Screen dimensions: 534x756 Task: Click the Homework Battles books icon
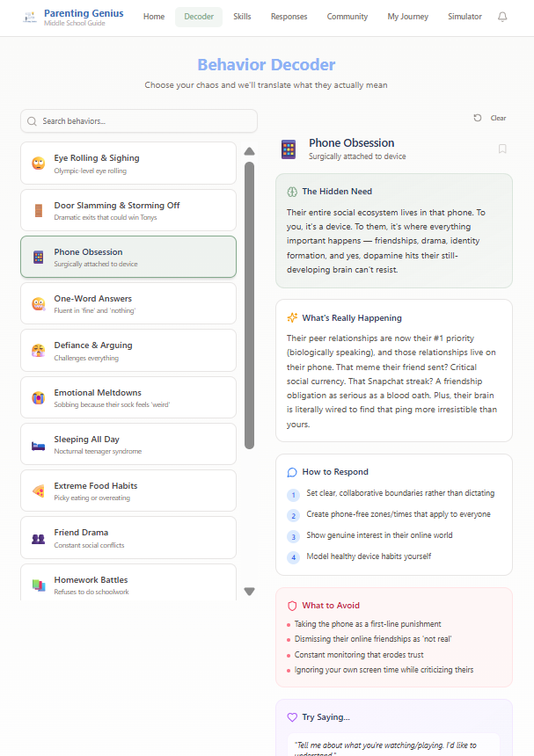[x=38, y=585]
